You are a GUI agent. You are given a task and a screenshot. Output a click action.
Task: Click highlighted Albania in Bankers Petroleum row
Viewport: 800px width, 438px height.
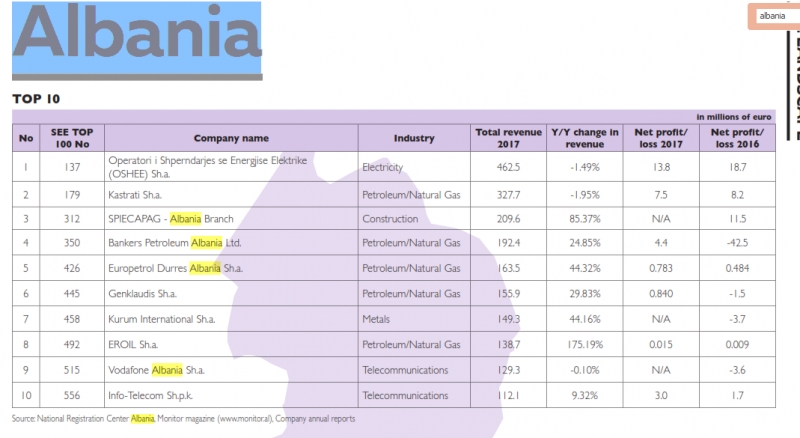coord(207,242)
